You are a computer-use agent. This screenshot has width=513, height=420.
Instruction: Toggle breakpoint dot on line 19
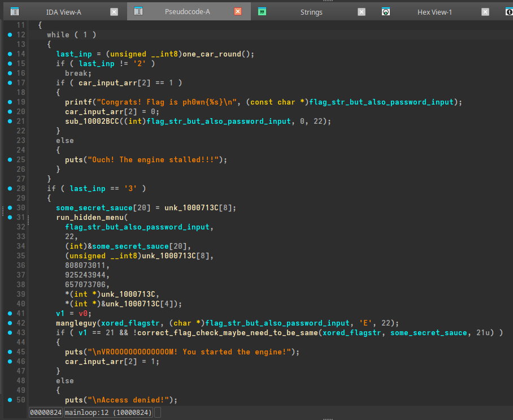tap(10, 102)
